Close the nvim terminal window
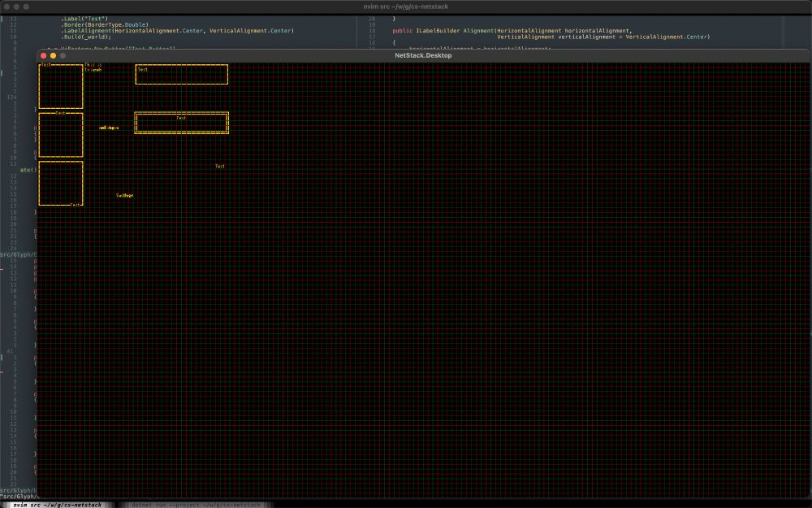Image resolution: width=812 pixels, height=508 pixels. coord(6,7)
